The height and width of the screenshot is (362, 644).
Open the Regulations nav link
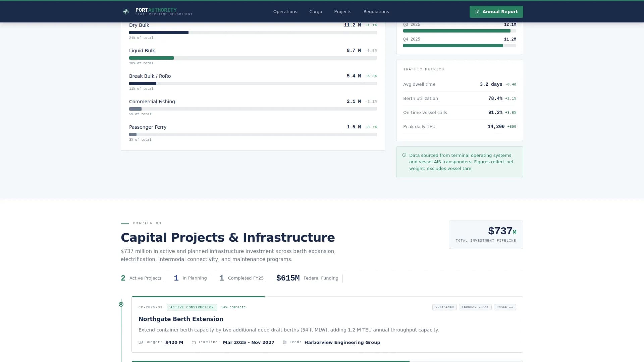pyautogui.click(x=376, y=12)
